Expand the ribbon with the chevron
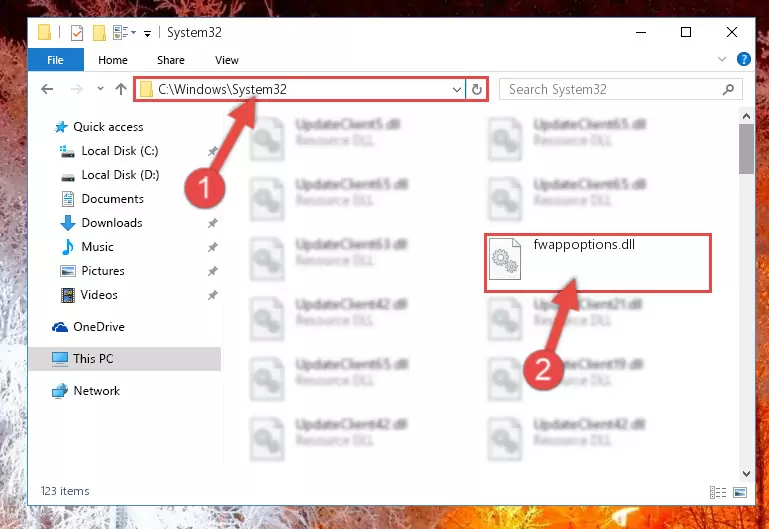Viewport: 769px width, 529px height. pyautogui.click(x=721, y=59)
